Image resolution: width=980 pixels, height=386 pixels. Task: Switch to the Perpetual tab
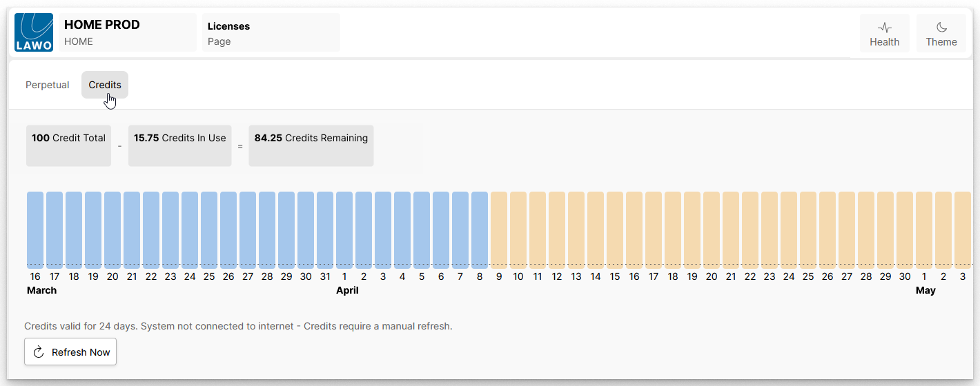[48, 85]
